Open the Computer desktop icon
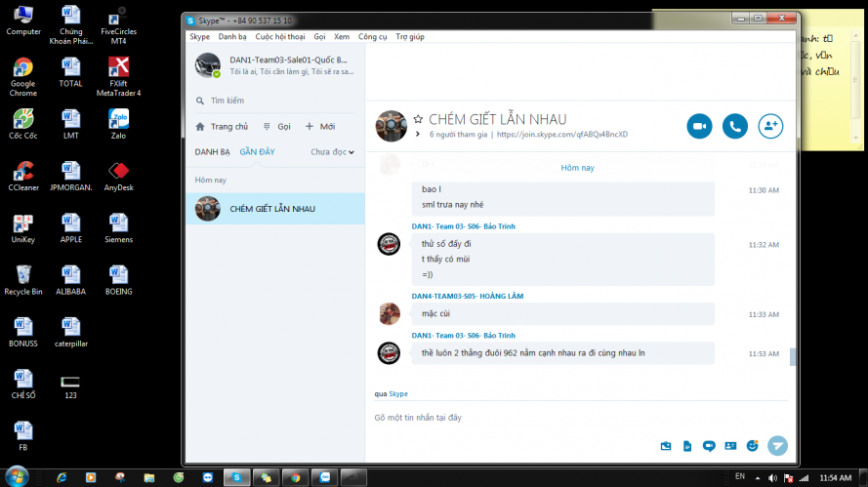868x487 pixels. coord(23,20)
